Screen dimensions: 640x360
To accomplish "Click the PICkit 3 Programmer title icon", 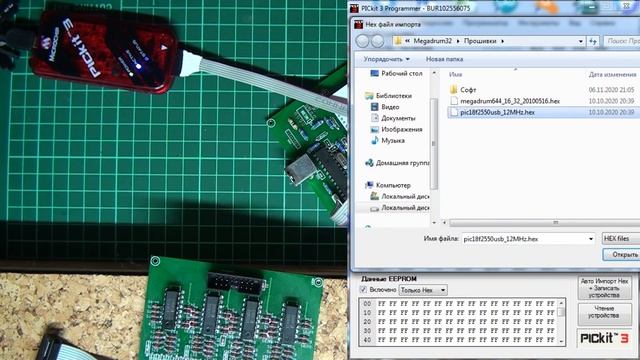I will pyautogui.click(x=354, y=8).
